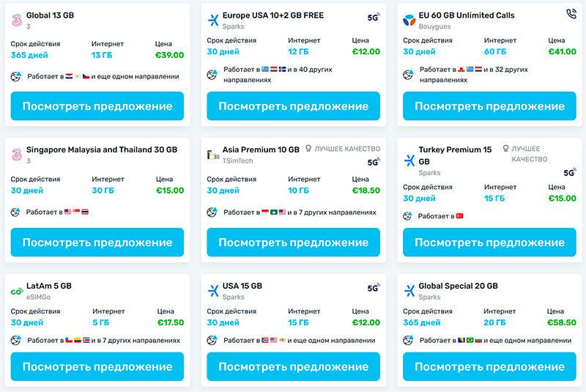View offer for Global Special 20 GB
Image resolution: width=586 pixels, height=392 pixels.
click(x=489, y=366)
